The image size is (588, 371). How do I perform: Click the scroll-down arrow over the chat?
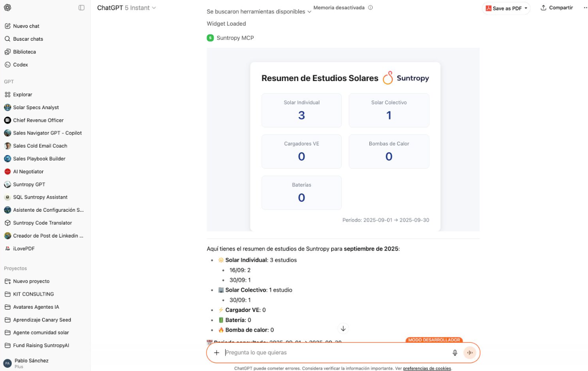click(343, 329)
